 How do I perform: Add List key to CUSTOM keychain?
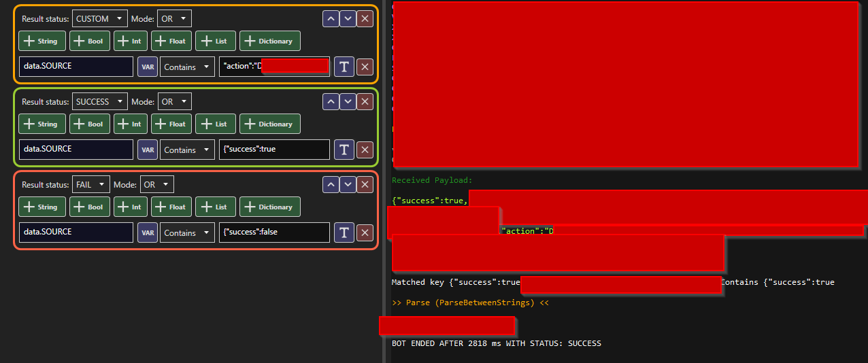(216, 41)
